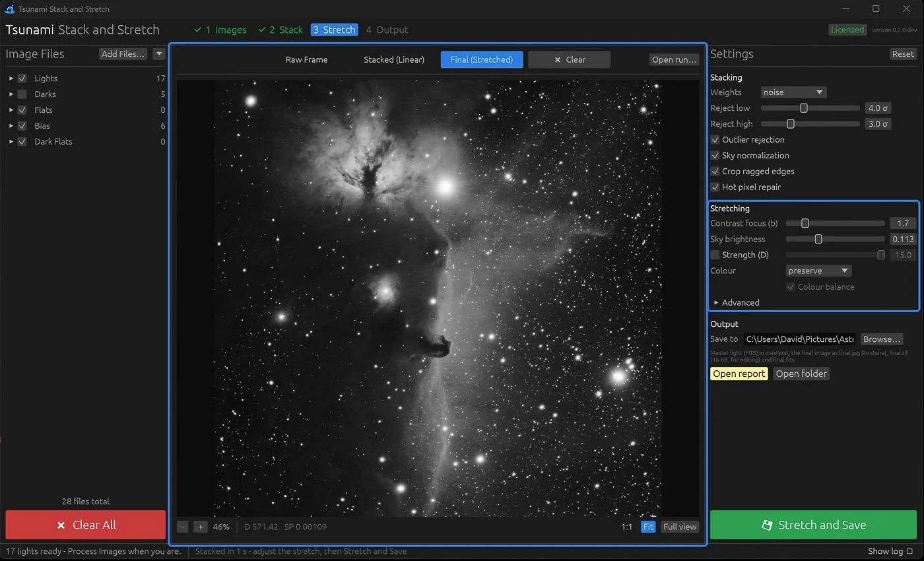Click the zoom in plus button
Screen dimensions: 924x561
coord(201,527)
